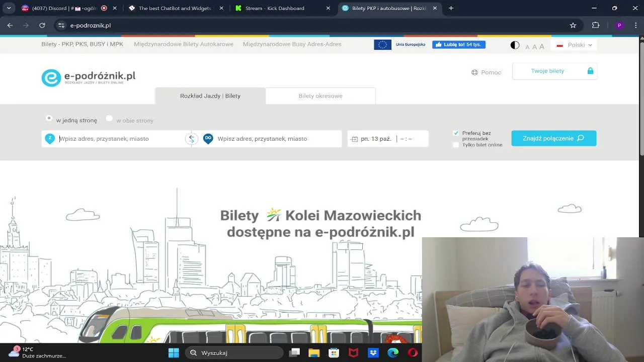
Task: Select 'Bilety PKP i autobusowe' browser tab
Action: (x=389, y=8)
